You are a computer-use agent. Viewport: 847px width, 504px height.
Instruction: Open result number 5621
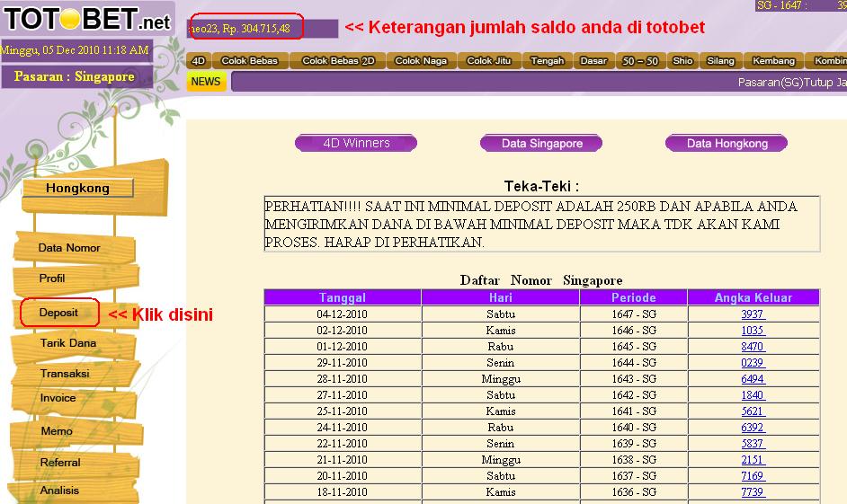point(753,411)
